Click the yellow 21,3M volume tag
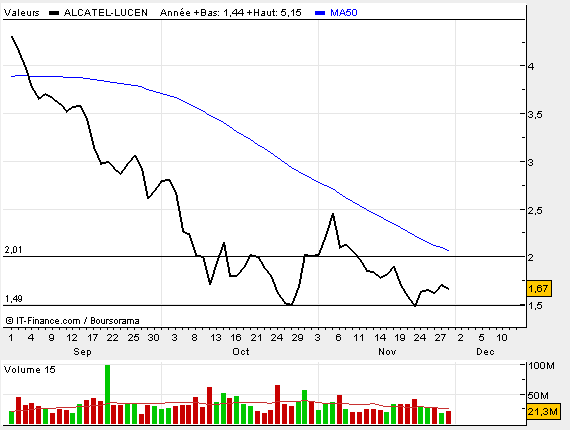This screenshot has width=570, height=430. click(542, 412)
